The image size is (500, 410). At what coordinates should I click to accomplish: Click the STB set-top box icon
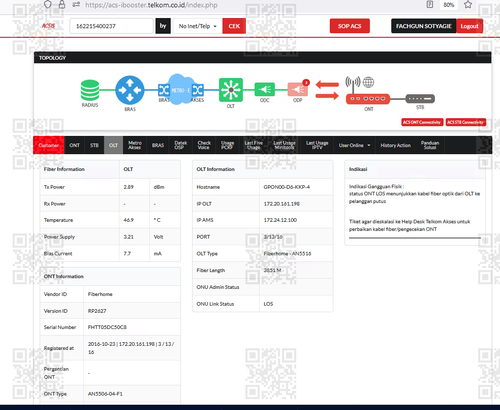point(420,99)
